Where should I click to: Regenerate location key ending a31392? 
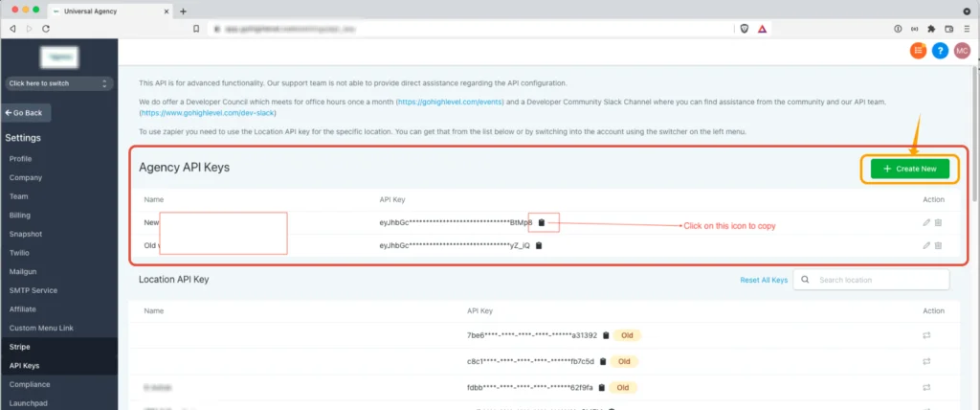(x=926, y=335)
